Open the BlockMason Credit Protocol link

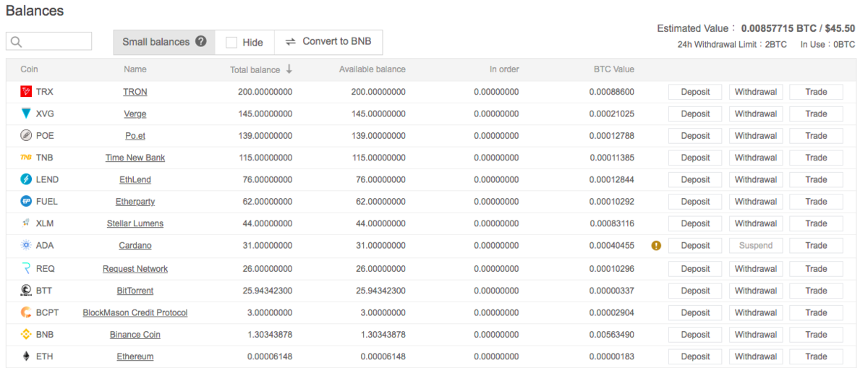(x=135, y=312)
